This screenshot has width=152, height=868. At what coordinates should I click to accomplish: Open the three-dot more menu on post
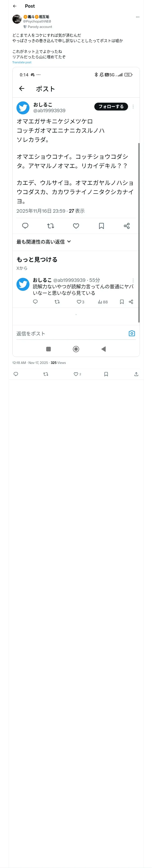pos(137,17)
